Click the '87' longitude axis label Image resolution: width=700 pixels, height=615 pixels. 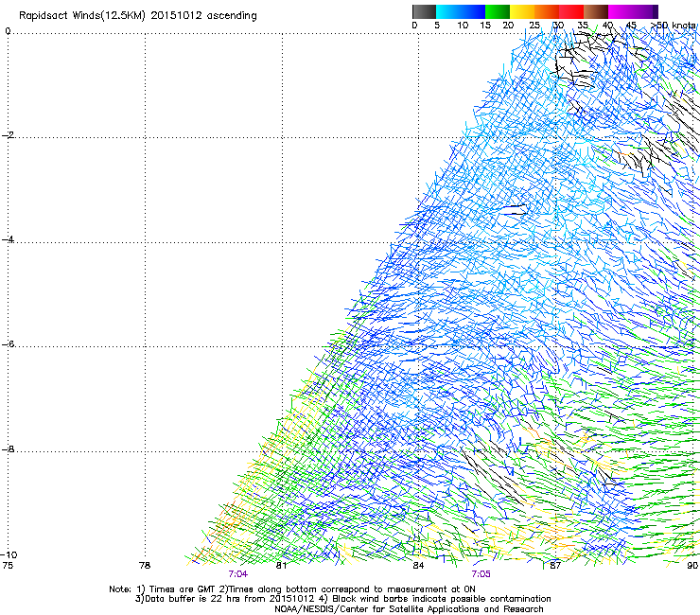point(555,566)
